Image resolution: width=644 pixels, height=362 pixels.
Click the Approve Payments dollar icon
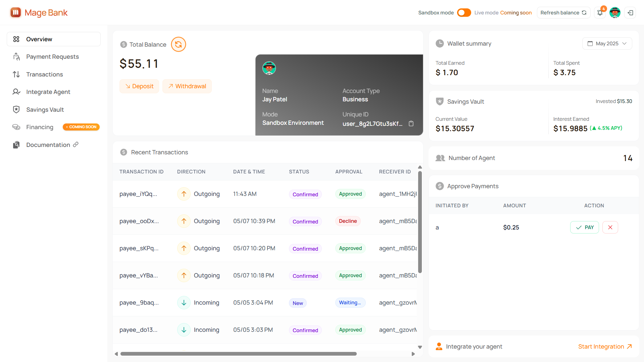440,186
